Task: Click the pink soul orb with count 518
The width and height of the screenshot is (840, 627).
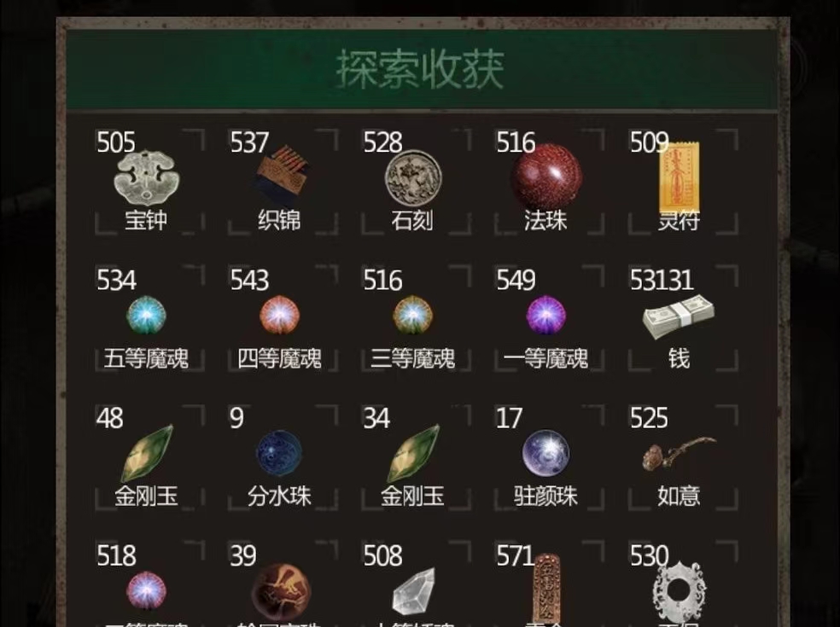Action: pyautogui.click(x=146, y=591)
